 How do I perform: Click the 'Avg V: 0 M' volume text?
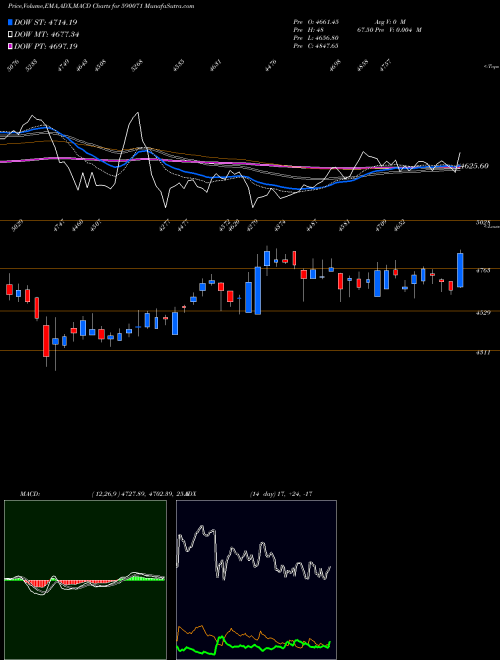(x=391, y=21)
